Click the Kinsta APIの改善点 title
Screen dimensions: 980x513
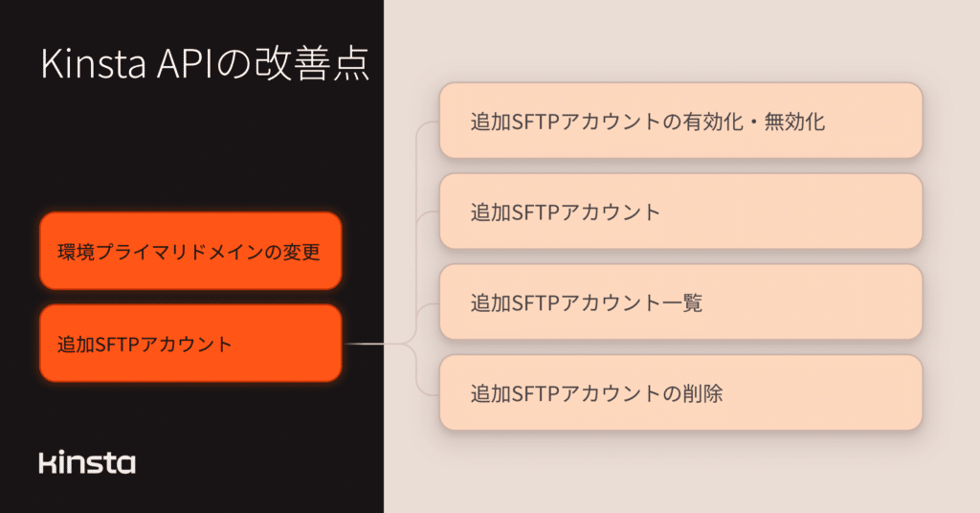(x=206, y=63)
